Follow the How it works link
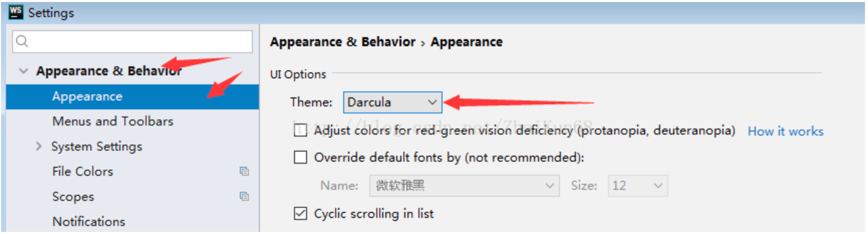 point(785,132)
